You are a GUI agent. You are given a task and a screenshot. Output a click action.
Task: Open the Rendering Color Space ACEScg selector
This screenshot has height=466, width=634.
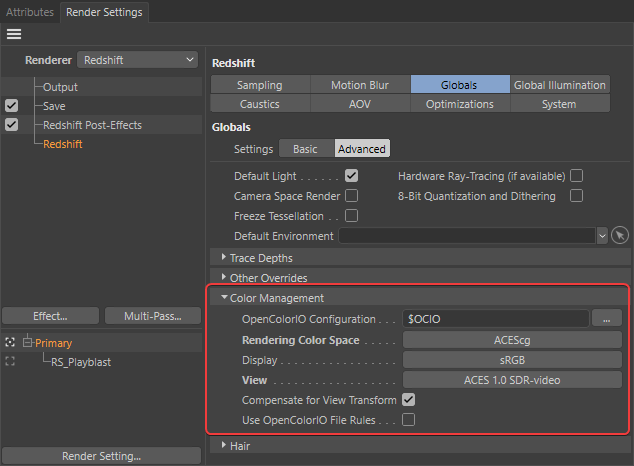pos(513,340)
